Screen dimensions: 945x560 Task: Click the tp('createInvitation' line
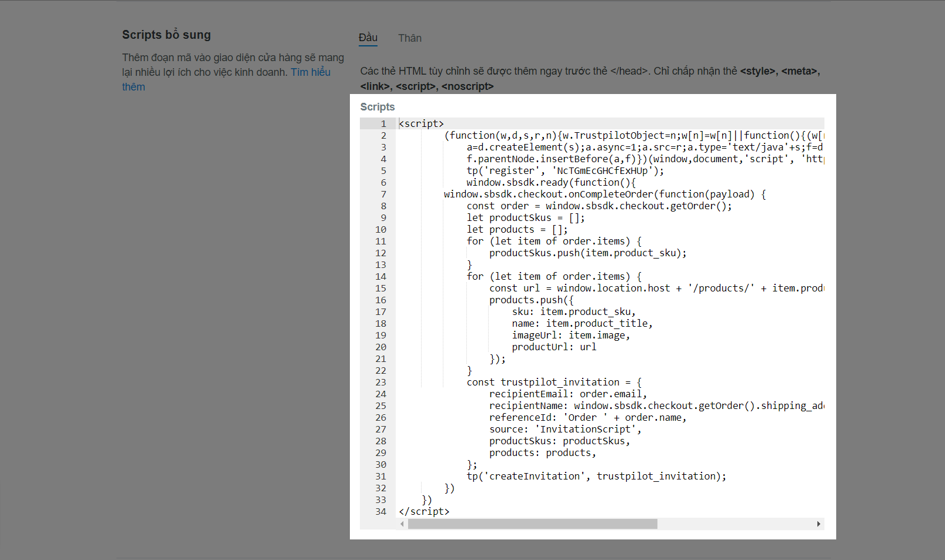(597, 476)
